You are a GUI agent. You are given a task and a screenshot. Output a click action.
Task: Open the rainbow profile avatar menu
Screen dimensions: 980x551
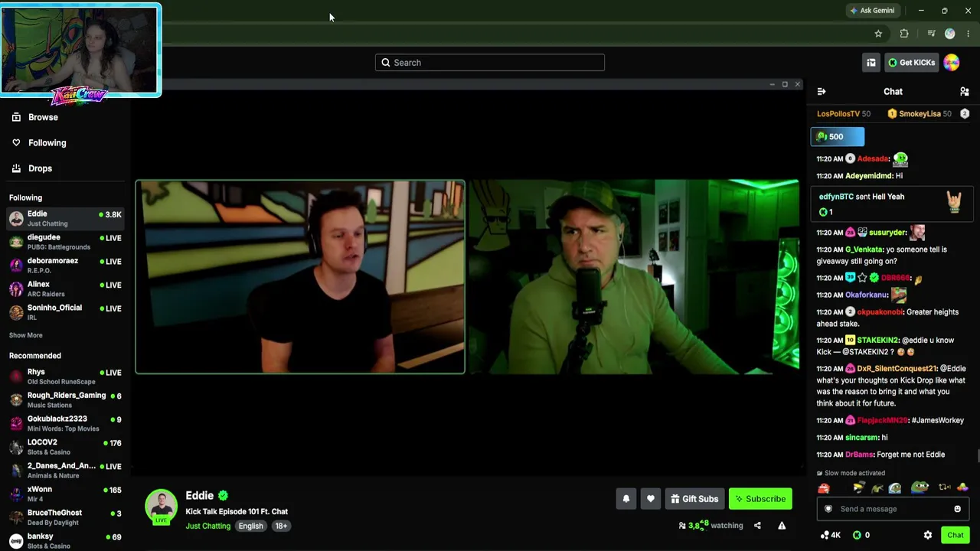point(952,63)
